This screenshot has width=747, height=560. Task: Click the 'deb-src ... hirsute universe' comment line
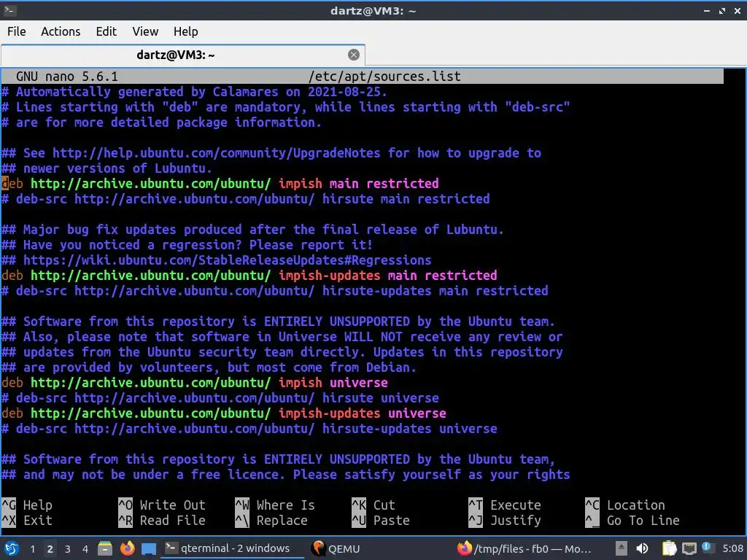coord(220,397)
